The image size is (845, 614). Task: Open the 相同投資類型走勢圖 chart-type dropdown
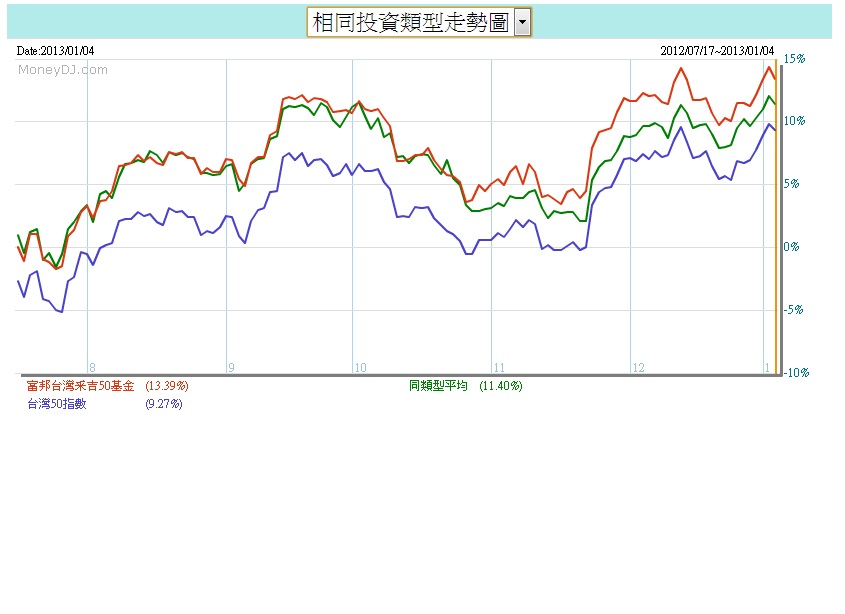(419, 22)
